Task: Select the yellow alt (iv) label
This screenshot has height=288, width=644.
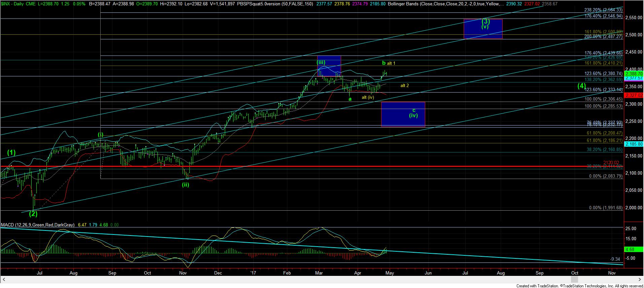Action: point(368,97)
